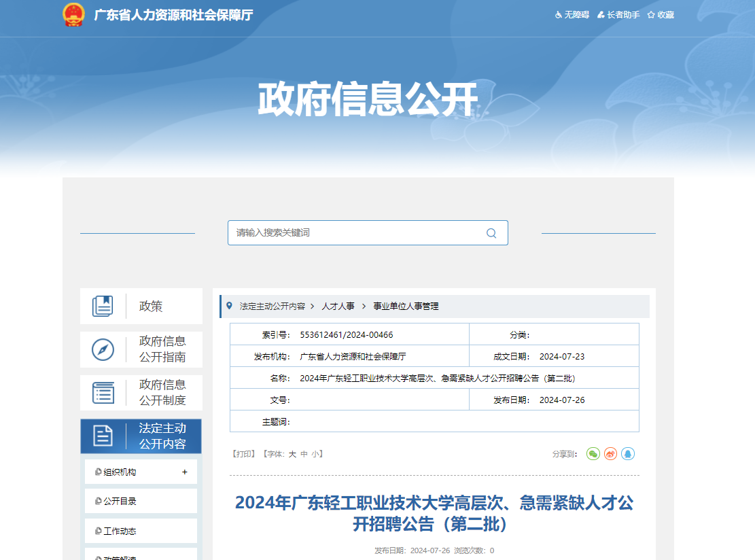Viewport: 755px width, 560px height.
Task: Click the national emblem logo
Action: pos(73,14)
